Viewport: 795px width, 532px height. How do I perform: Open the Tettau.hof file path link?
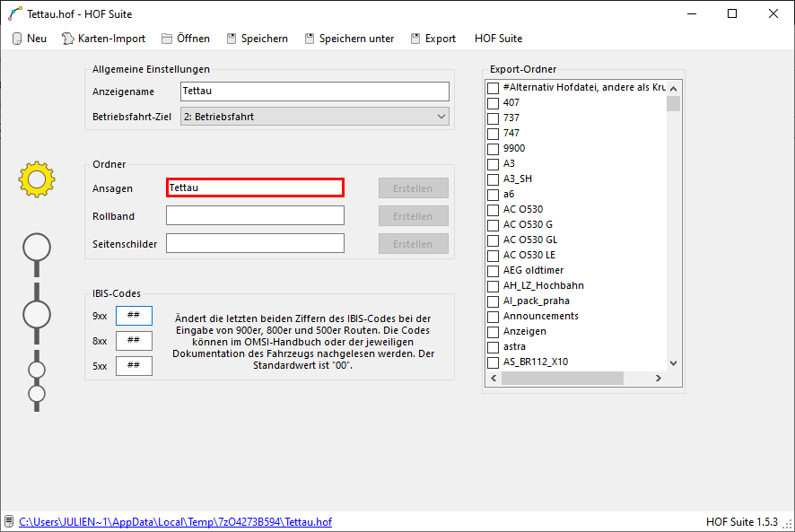pyautogui.click(x=175, y=521)
